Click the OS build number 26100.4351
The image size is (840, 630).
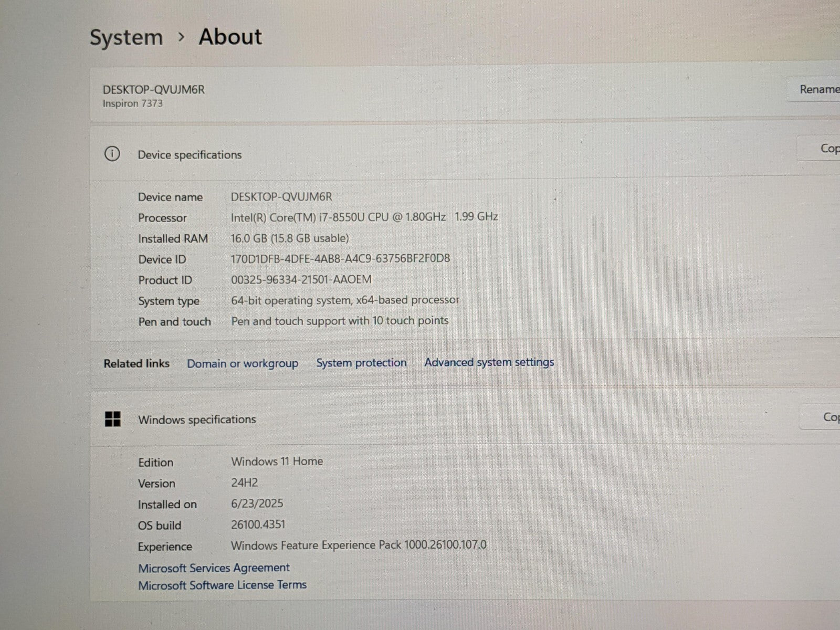click(x=258, y=524)
